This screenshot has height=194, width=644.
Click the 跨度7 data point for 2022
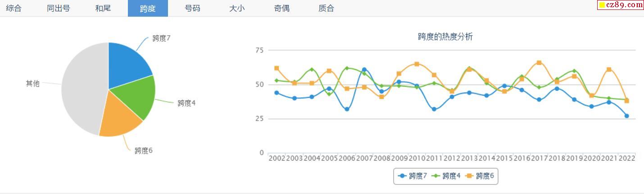(x=626, y=116)
